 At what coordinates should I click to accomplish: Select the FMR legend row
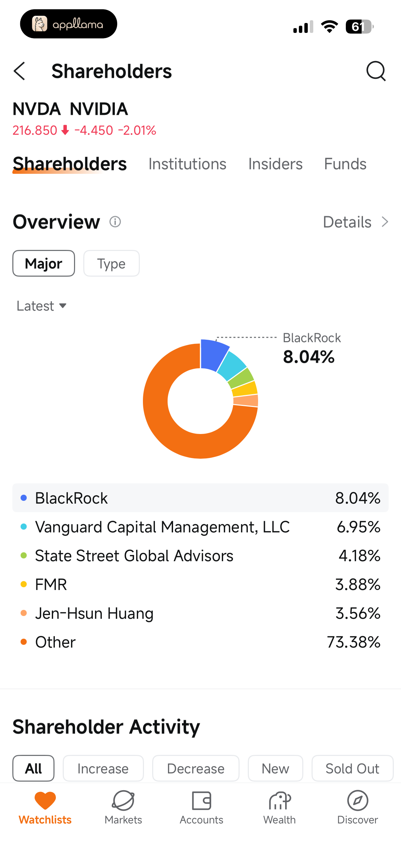click(x=200, y=584)
